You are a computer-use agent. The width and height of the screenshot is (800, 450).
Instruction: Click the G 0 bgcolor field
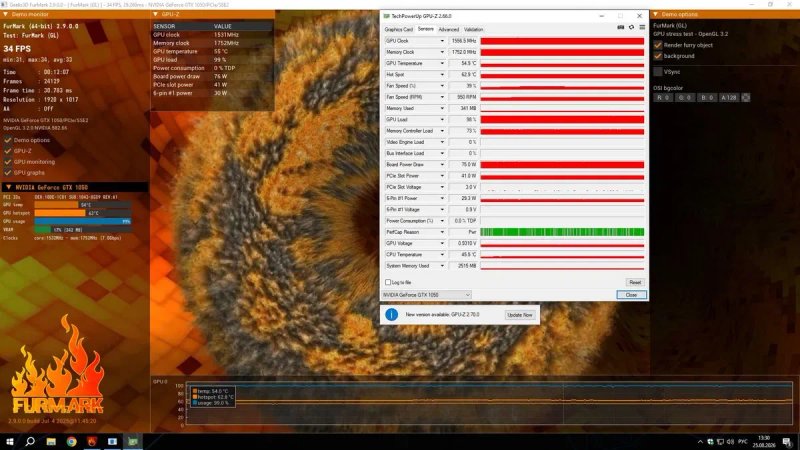(684, 97)
